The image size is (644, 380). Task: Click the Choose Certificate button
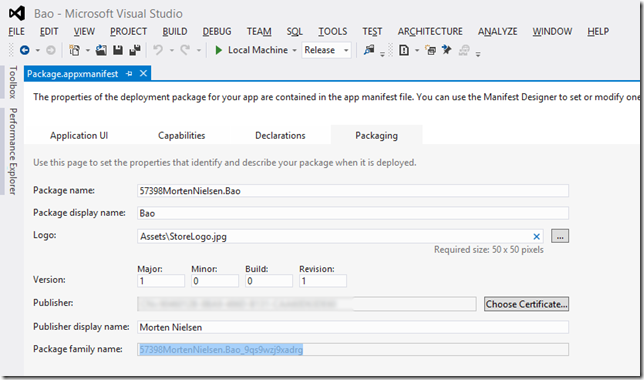pyautogui.click(x=526, y=304)
